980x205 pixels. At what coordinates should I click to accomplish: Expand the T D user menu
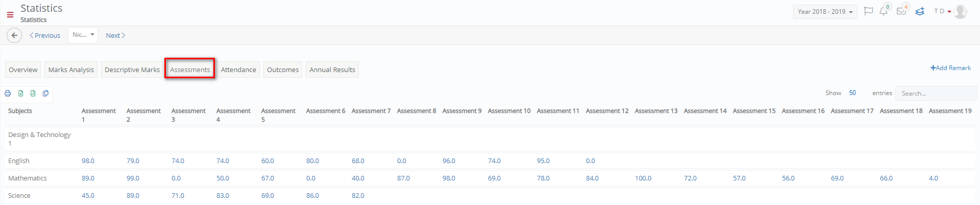942,11
